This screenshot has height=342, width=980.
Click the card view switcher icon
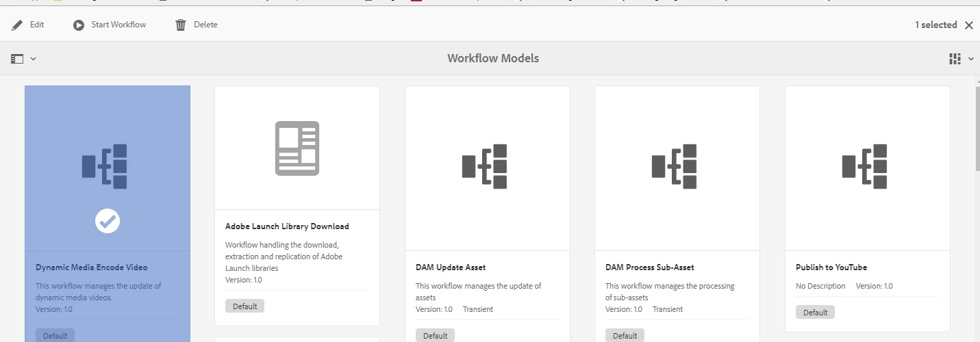pyautogui.click(x=955, y=59)
